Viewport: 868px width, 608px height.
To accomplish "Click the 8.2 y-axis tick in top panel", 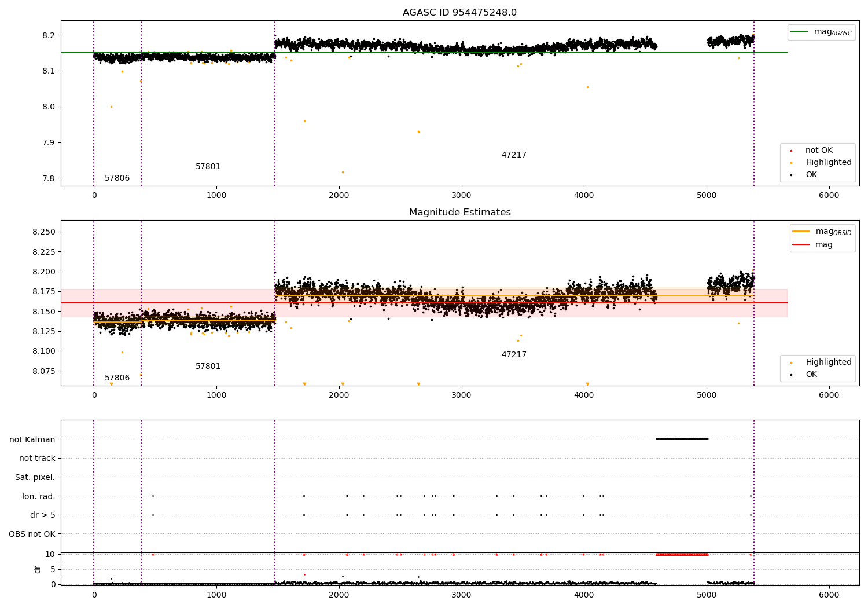I will (49, 35).
